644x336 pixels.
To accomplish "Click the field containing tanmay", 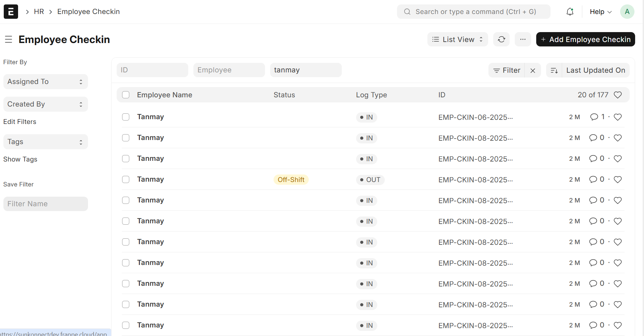I will (x=306, y=70).
